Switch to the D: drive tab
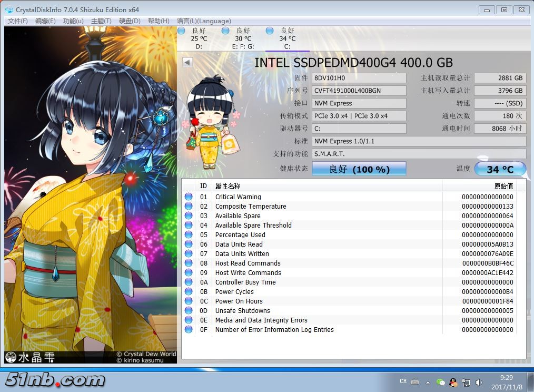534x392 pixels. (198, 39)
